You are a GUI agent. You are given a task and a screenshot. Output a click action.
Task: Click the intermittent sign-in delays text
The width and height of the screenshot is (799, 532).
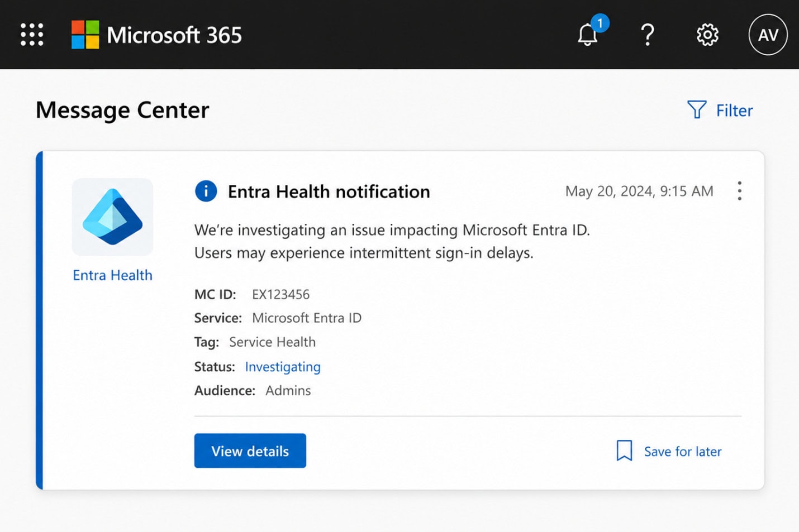(x=441, y=253)
